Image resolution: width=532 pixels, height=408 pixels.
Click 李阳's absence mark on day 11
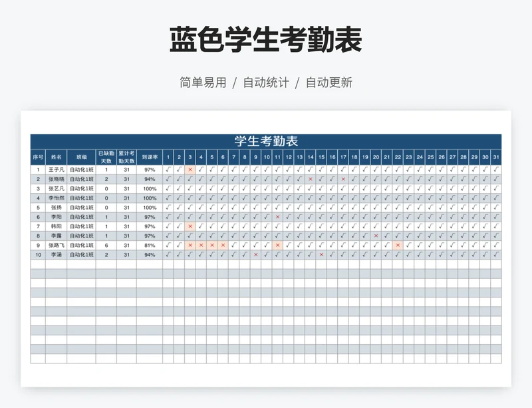pos(277,217)
